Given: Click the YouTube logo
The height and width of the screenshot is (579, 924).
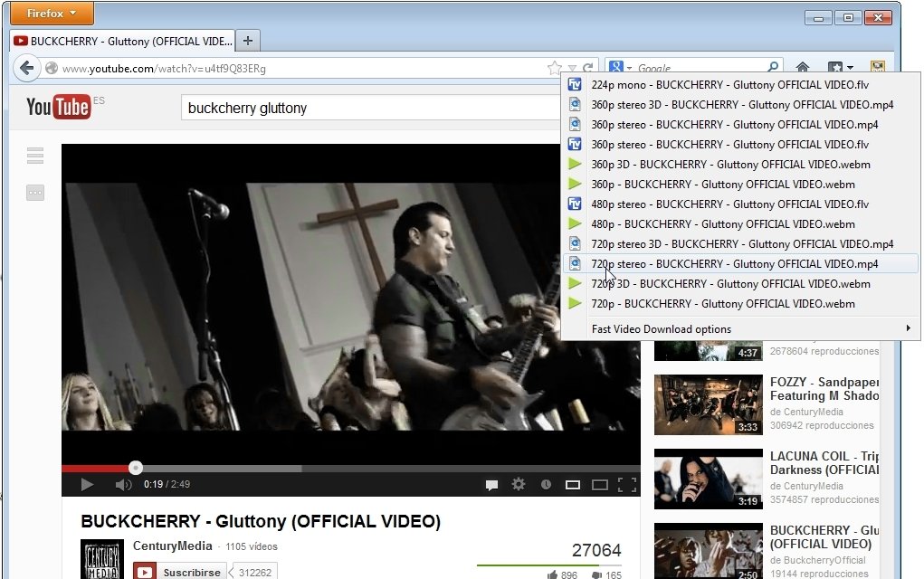Looking at the screenshot, I should tap(58, 107).
